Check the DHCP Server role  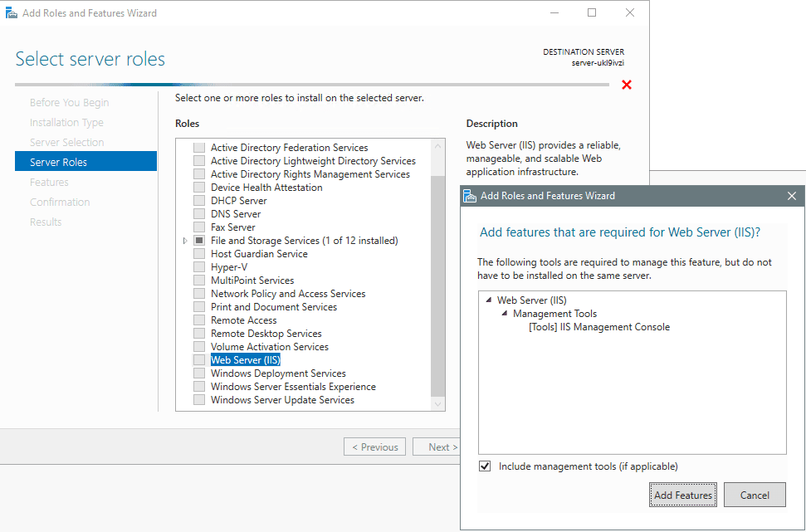(x=199, y=201)
